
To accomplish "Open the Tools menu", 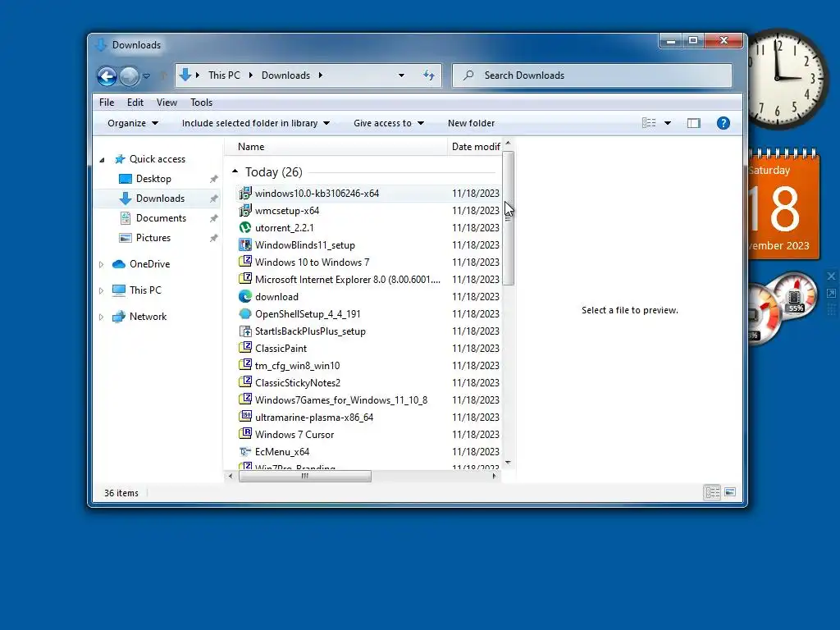I will 202,103.
